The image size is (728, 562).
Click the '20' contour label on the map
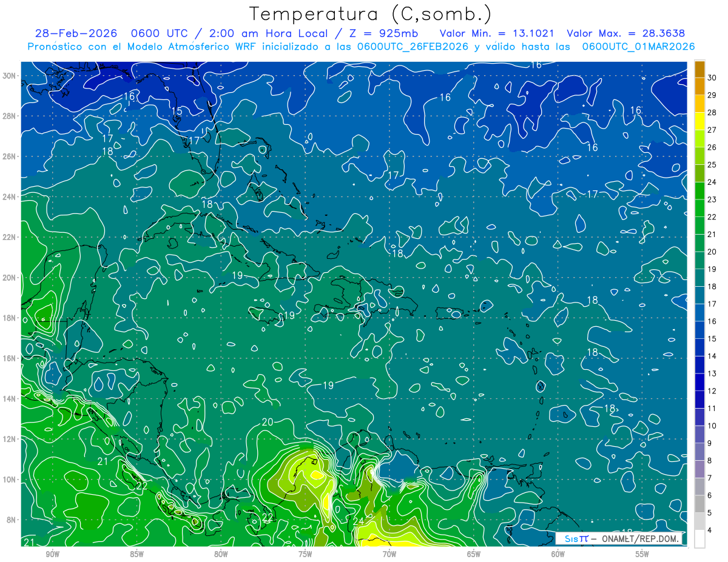click(268, 422)
